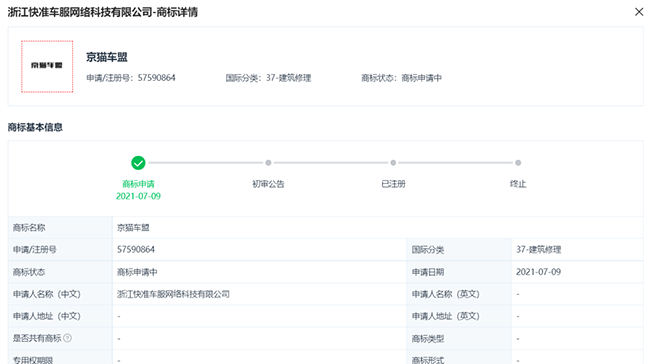The width and height of the screenshot is (650, 364).
Task: Click the 初审公告 step label
Action: 268,184
